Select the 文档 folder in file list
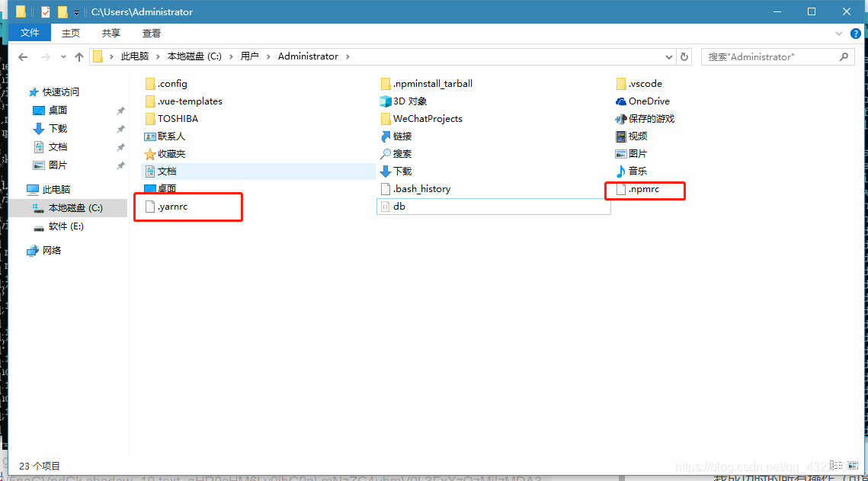Viewport: 868px width, 481px height. [x=258, y=171]
